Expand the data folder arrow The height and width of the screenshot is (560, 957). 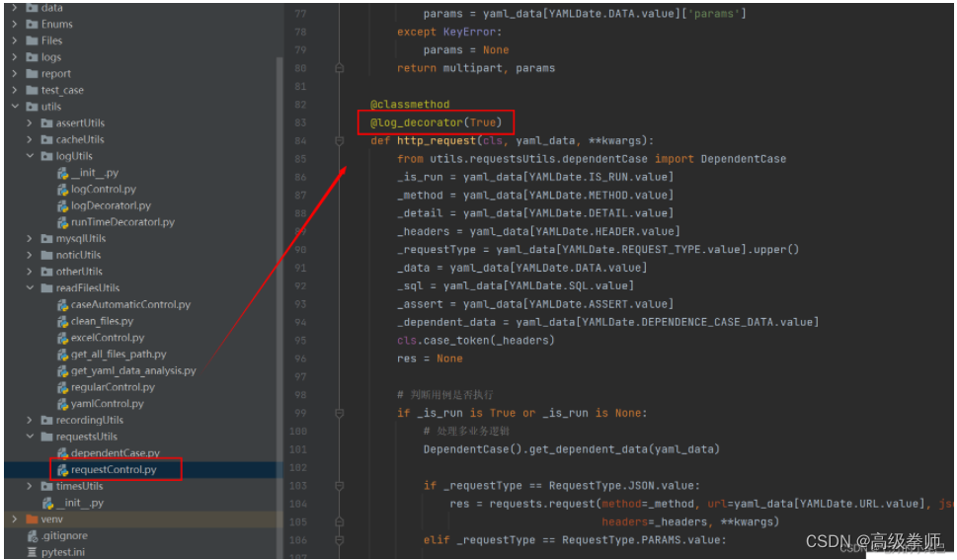15,8
